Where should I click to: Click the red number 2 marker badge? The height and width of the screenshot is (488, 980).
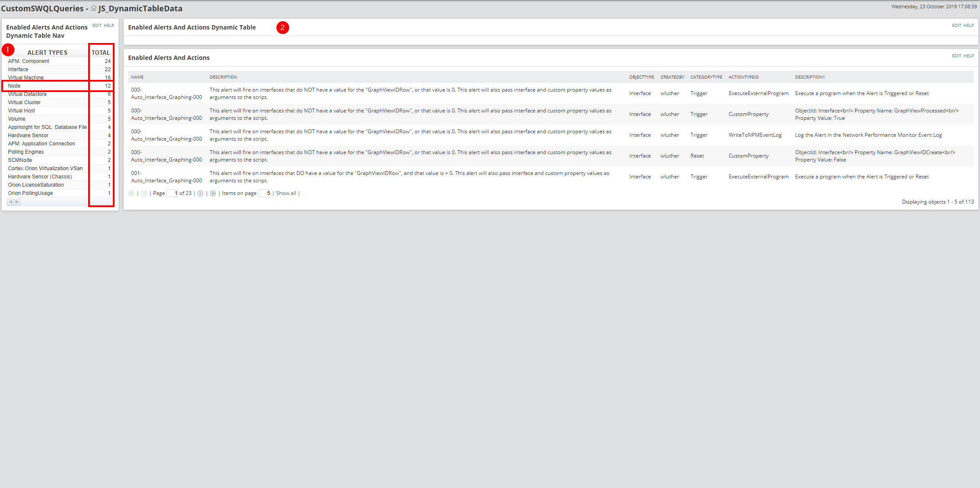[x=283, y=27]
